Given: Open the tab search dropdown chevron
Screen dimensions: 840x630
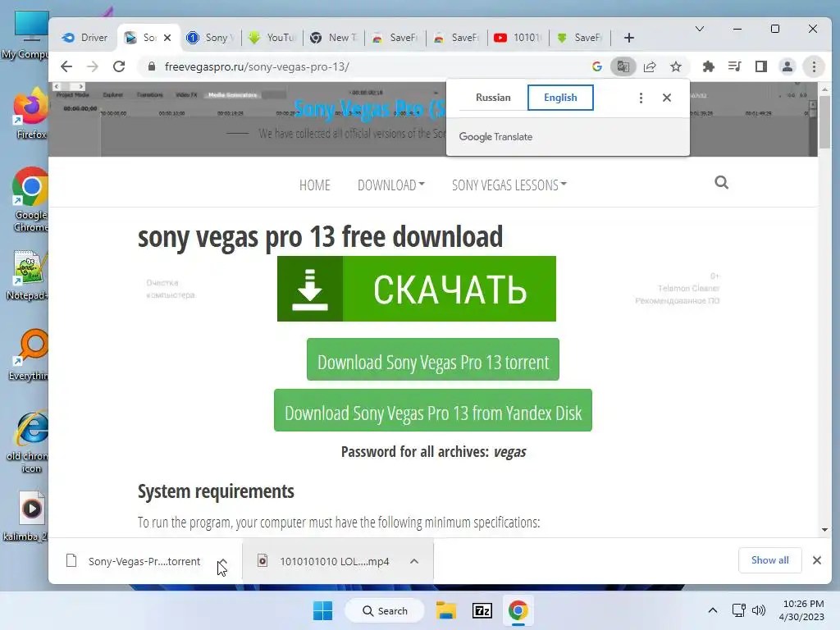Looking at the screenshot, I should (700, 29).
